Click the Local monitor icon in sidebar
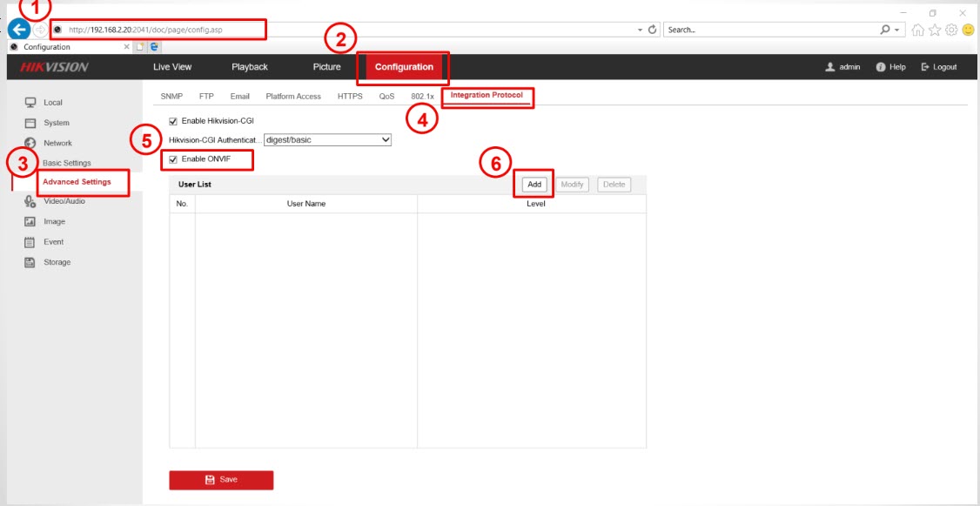This screenshot has height=506, width=980. point(30,103)
